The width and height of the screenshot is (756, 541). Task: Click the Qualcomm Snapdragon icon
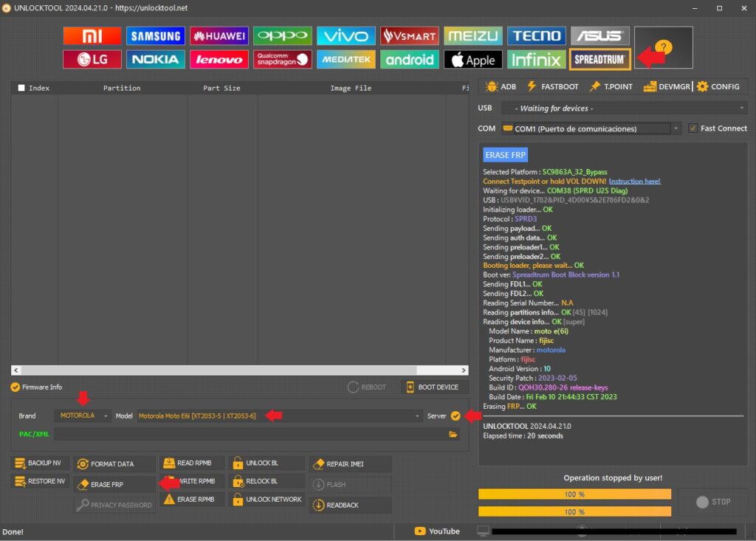(x=283, y=59)
